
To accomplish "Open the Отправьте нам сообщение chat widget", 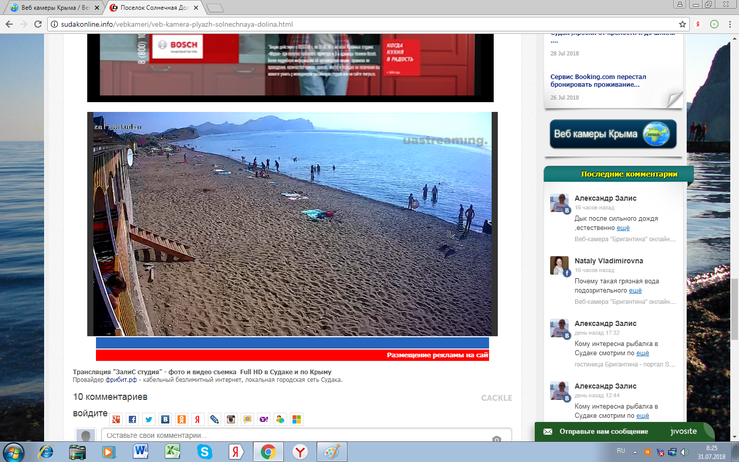I will tap(615, 432).
